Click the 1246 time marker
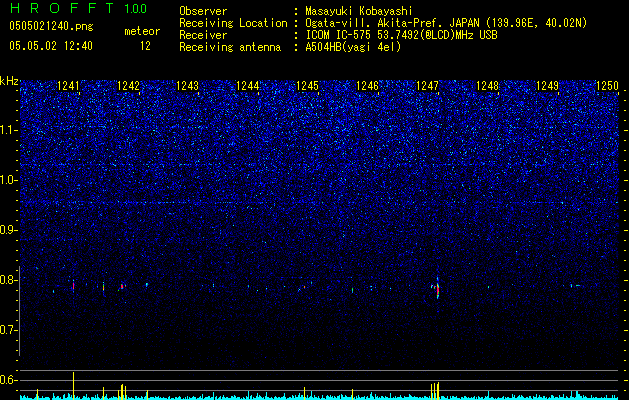The image size is (629, 400). [367, 85]
